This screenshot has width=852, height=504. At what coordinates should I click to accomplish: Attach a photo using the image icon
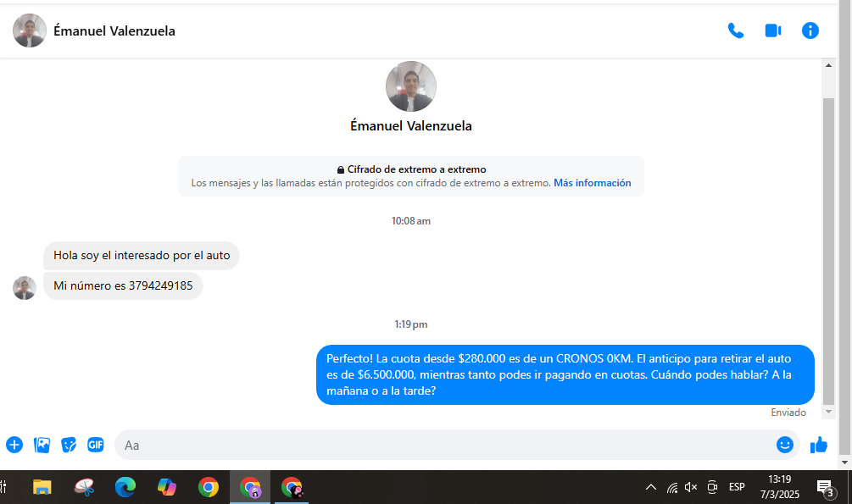(42, 445)
